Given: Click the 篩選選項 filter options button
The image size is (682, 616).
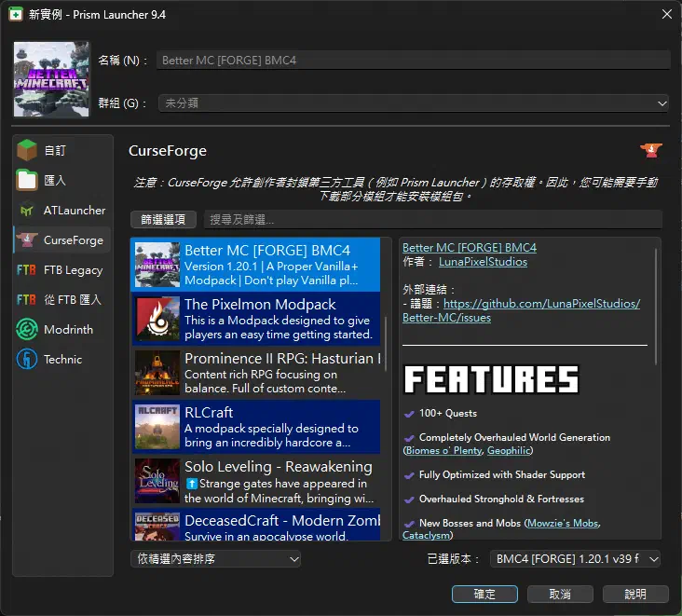Looking at the screenshot, I should tap(163, 219).
